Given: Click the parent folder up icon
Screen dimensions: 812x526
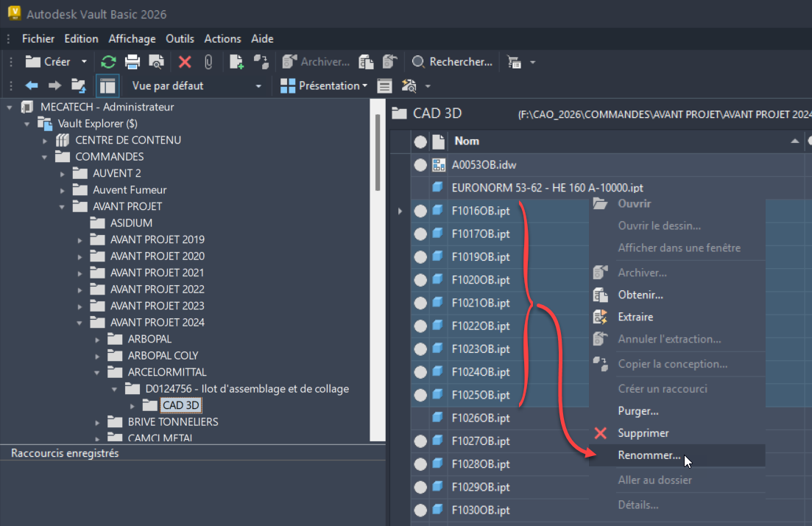Looking at the screenshot, I should (x=78, y=85).
